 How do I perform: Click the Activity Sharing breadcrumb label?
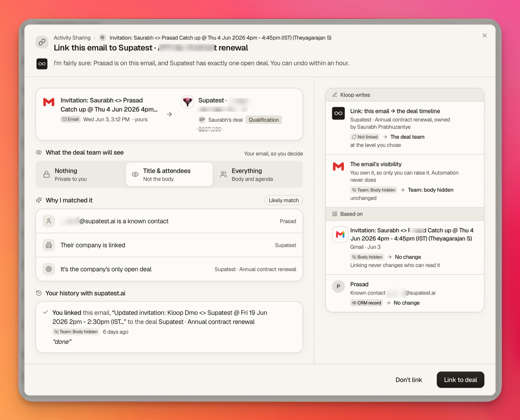click(x=72, y=38)
